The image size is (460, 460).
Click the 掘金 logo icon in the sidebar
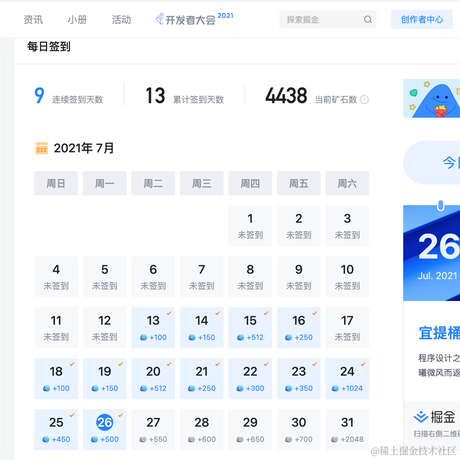pos(421,417)
